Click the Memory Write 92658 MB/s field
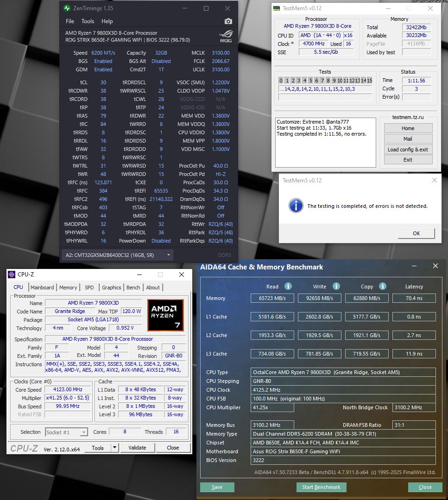 point(319,298)
